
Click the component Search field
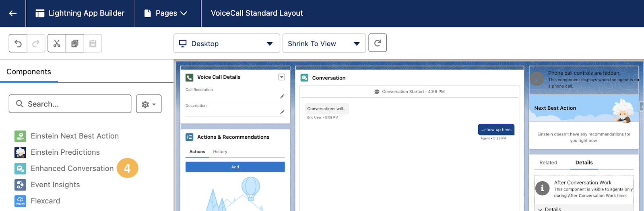click(x=70, y=104)
